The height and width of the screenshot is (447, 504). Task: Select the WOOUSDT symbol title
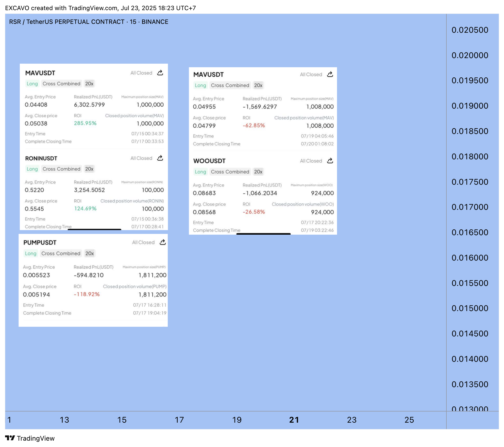tap(209, 161)
